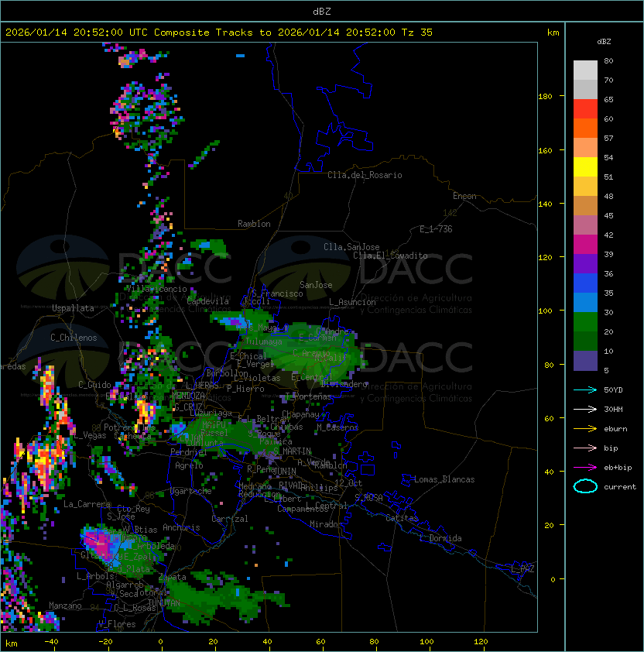
Task: Click the 'Divisadero' place label
Action: (x=344, y=384)
